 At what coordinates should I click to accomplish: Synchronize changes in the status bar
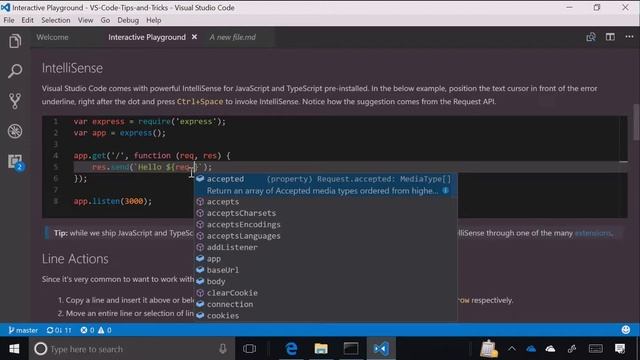59,330
